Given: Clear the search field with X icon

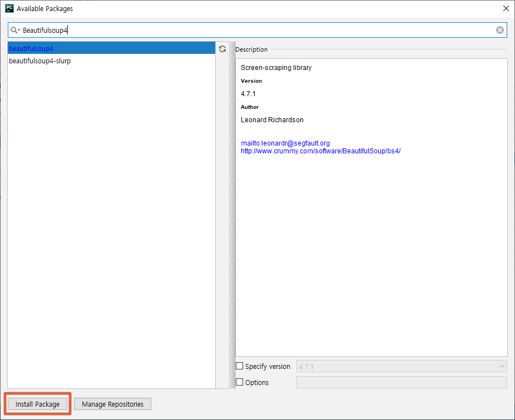Looking at the screenshot, I should tap(499, 30).
